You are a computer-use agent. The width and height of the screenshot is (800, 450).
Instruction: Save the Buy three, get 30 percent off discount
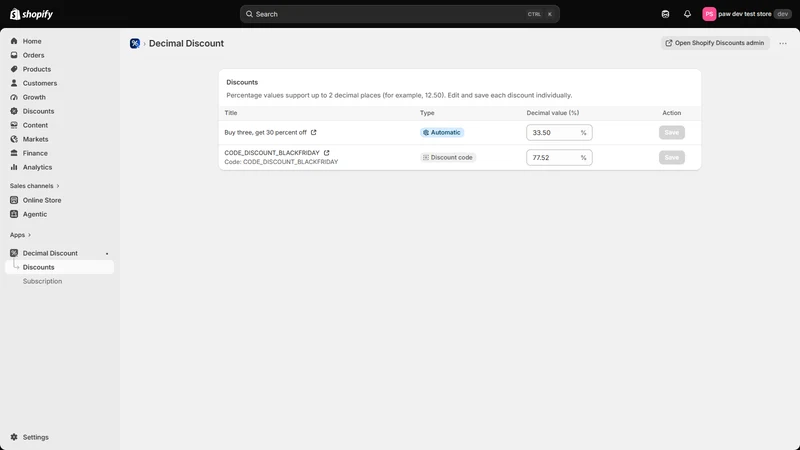point(671,132)
